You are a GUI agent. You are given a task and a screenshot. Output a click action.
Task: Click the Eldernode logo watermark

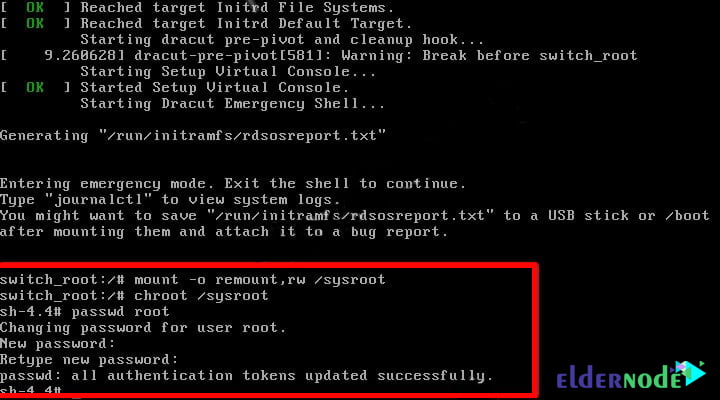click(x=631, y=376)
